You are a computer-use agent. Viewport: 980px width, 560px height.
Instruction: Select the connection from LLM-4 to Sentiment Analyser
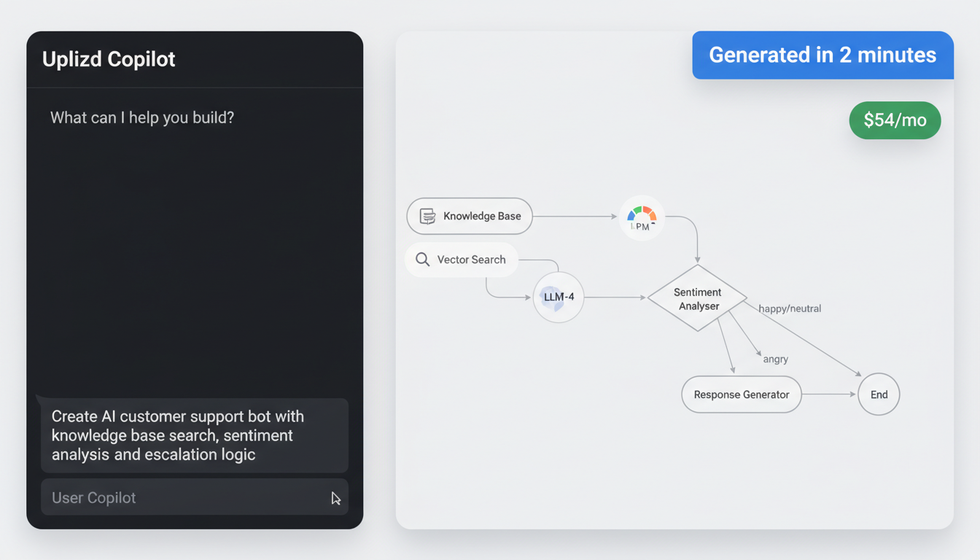[616, 297]
